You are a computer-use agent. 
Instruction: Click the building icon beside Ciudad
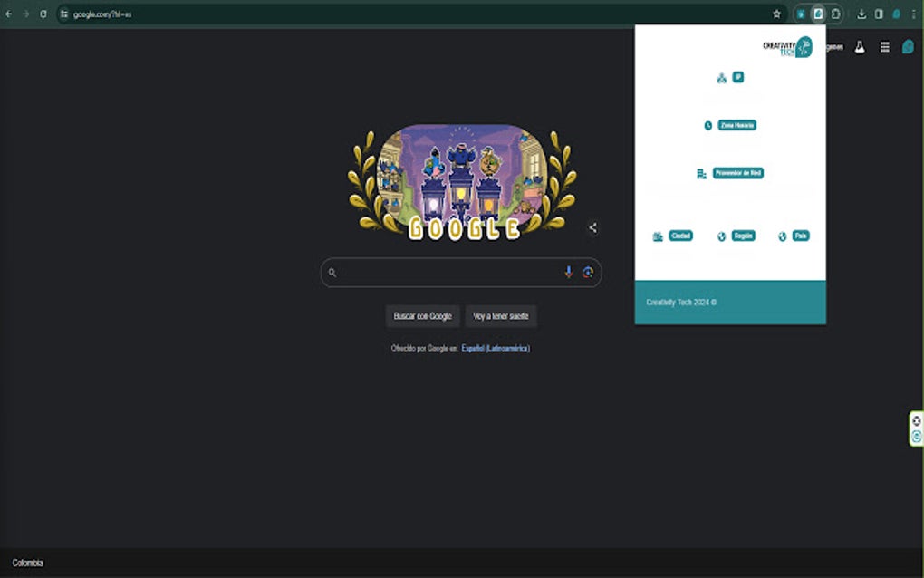coord(658,236)
